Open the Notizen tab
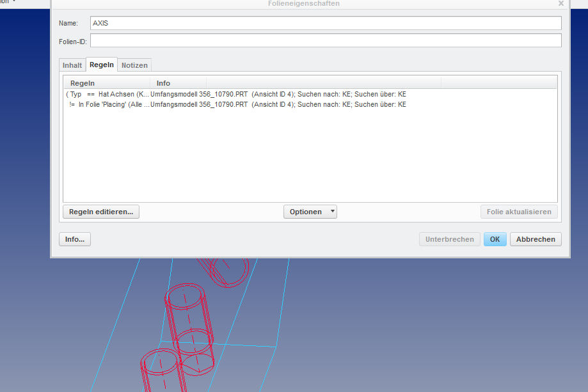This screenshot has height=392, width=588. tap(134, 65)
